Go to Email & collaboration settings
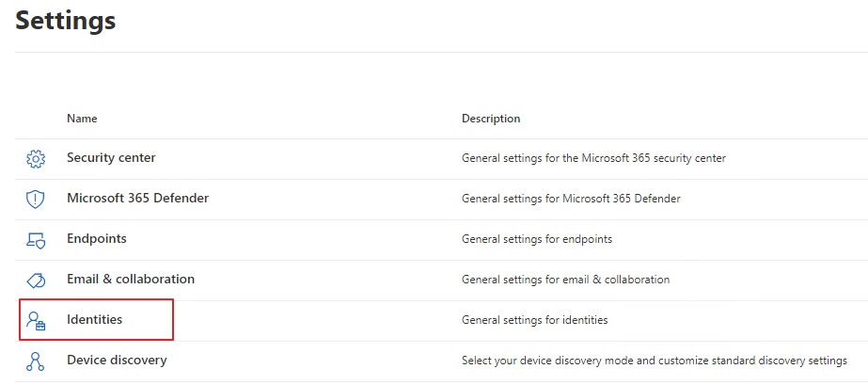Viewport: 868px width, 385px height. click(131, 280)
